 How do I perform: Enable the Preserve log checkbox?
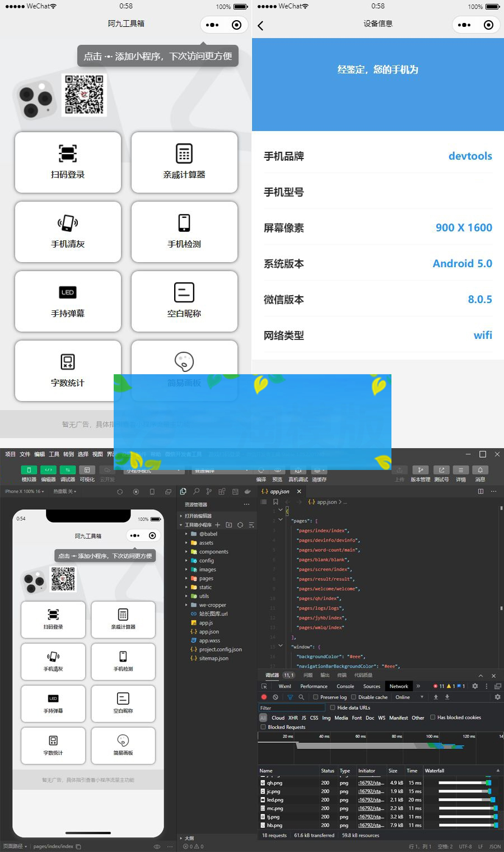tap(316, 697)
